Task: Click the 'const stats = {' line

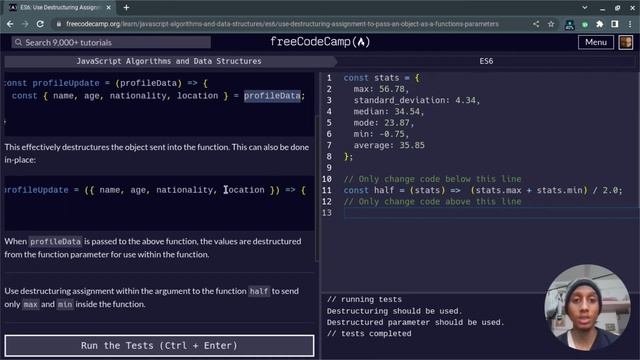Action: click(x=381, y=78)
